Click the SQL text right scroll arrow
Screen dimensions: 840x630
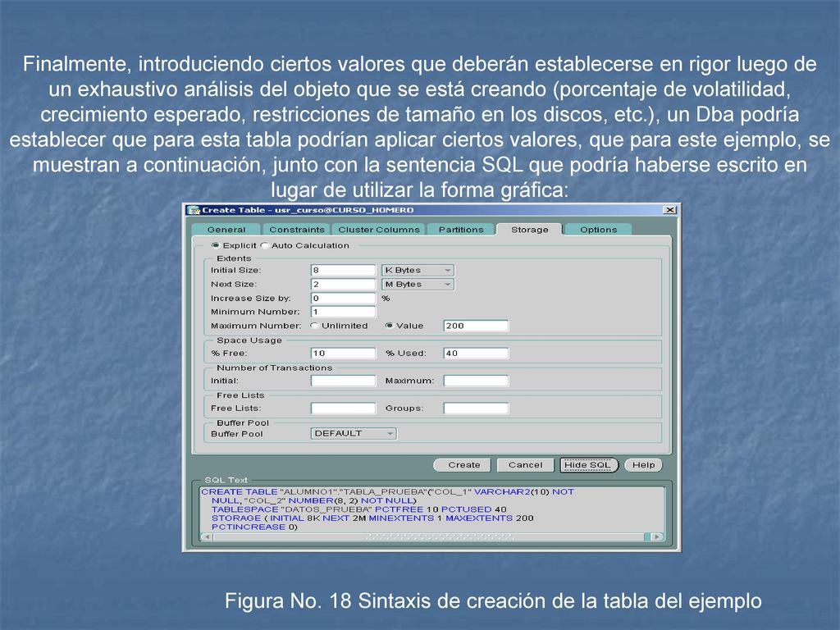pyautogui.click(x=657, y=536)
